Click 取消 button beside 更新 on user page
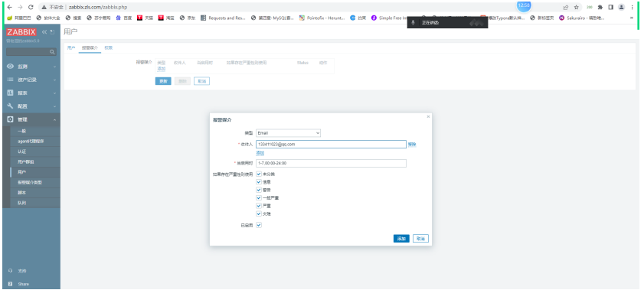 coord(201,81)
